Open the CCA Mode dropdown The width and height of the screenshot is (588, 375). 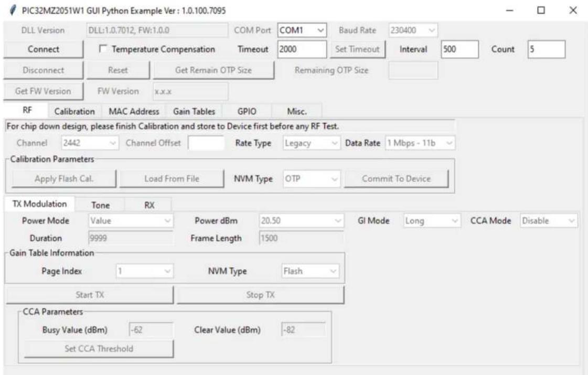(549, 221)
